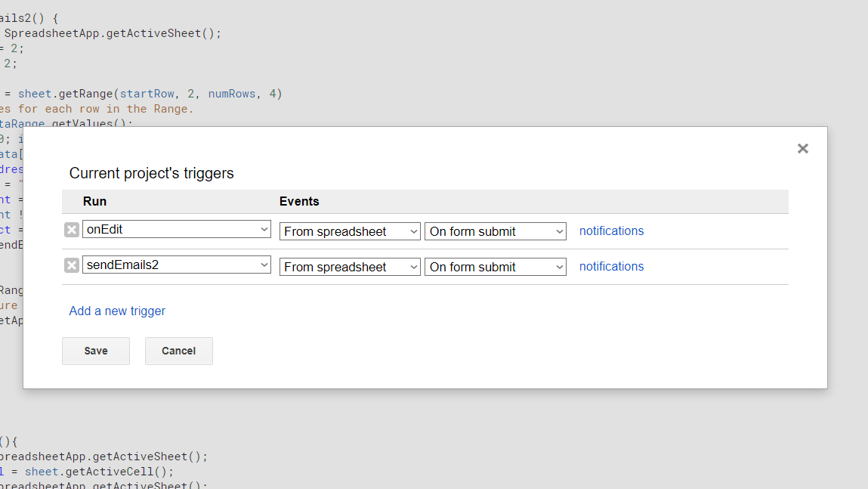The image size is (868, 489).
Task: Click the "Run" column header
Action: tap(94, 202)
